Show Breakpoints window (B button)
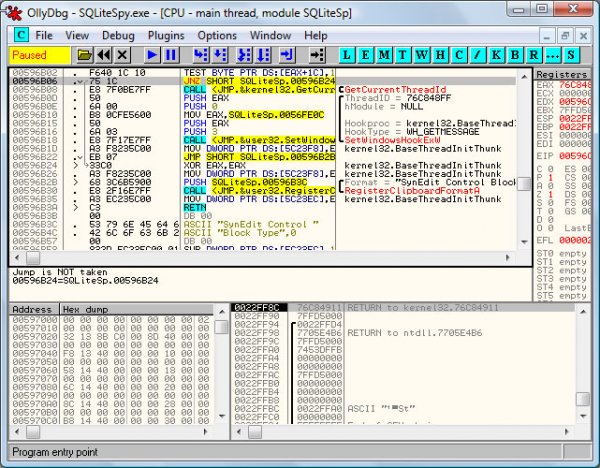 515,55
